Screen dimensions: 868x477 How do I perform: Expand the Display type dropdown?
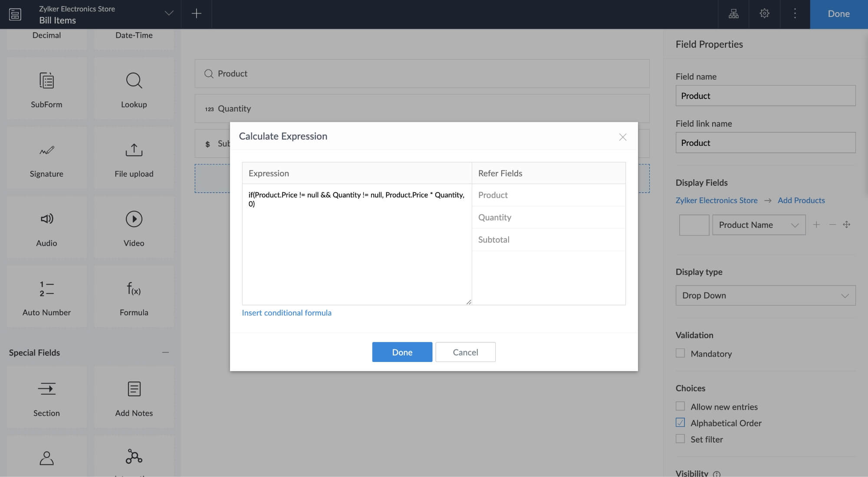tap(765, 295)
